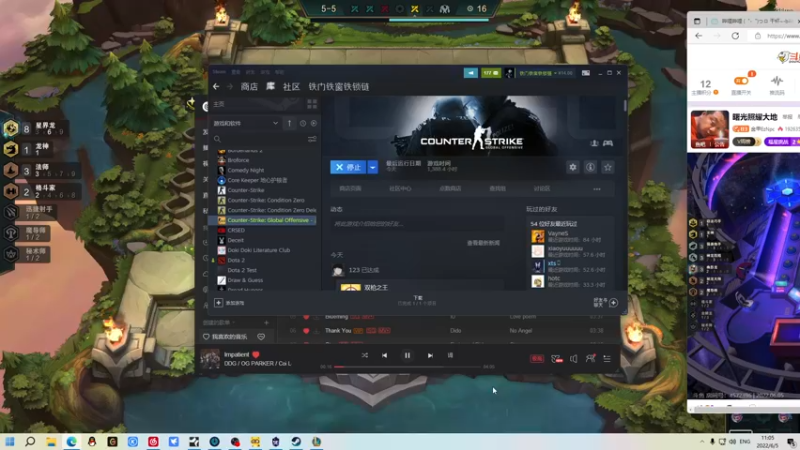Toggle the ready-to-play filter
This screenshot has width=800, height=450.
[x=313, y=123]
